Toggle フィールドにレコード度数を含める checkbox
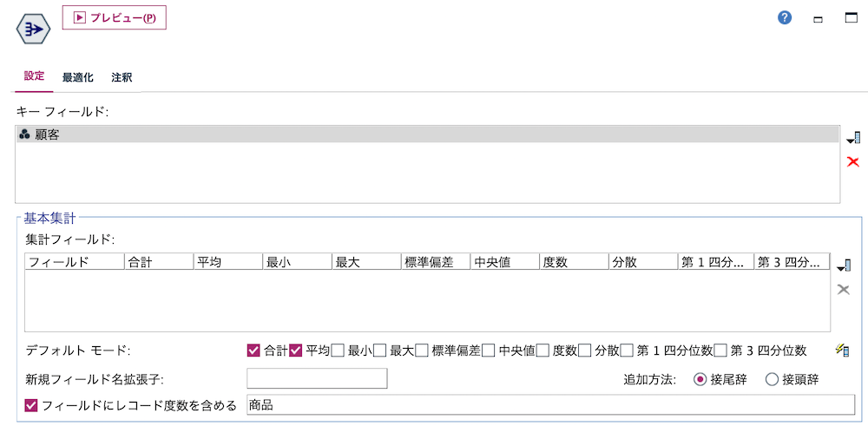 pyautogui.click(x=31, y=405)
